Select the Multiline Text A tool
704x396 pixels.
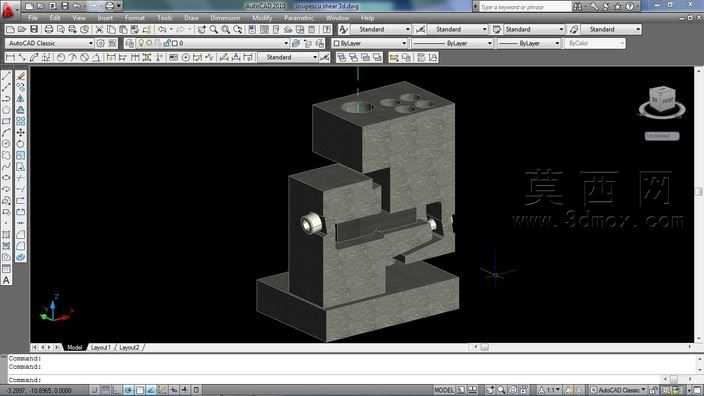[6, 280]
